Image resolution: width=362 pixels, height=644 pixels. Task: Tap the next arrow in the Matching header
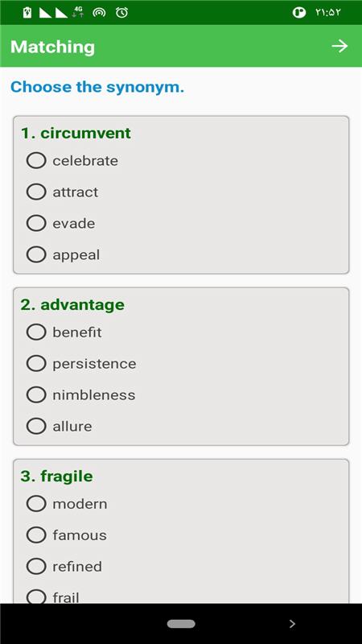[339, 46]
